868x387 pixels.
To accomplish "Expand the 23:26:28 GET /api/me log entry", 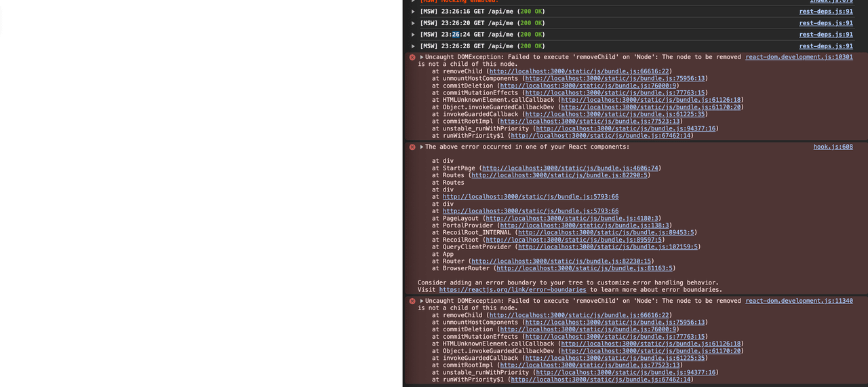I will (x=413, y=46).
